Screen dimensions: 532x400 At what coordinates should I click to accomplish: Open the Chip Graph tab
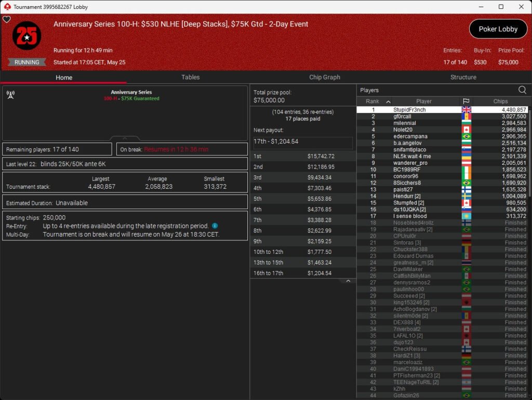(324, 77)
